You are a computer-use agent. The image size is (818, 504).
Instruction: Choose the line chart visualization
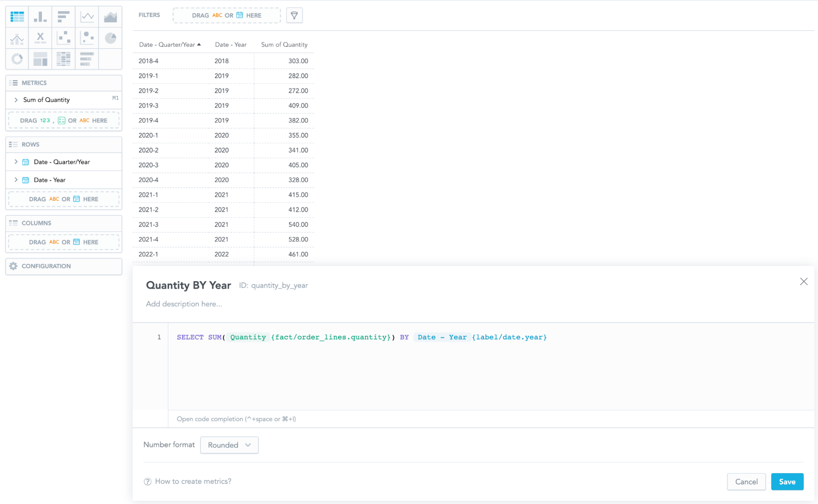pyautogui.click(x=87, y=17)
